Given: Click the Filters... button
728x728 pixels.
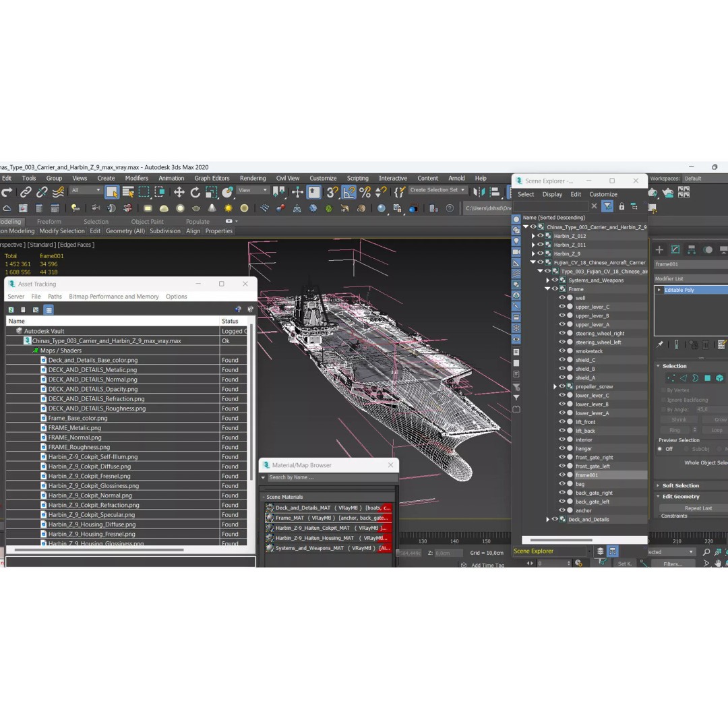Looking at the screenshot, I should [x=673, y=564].
